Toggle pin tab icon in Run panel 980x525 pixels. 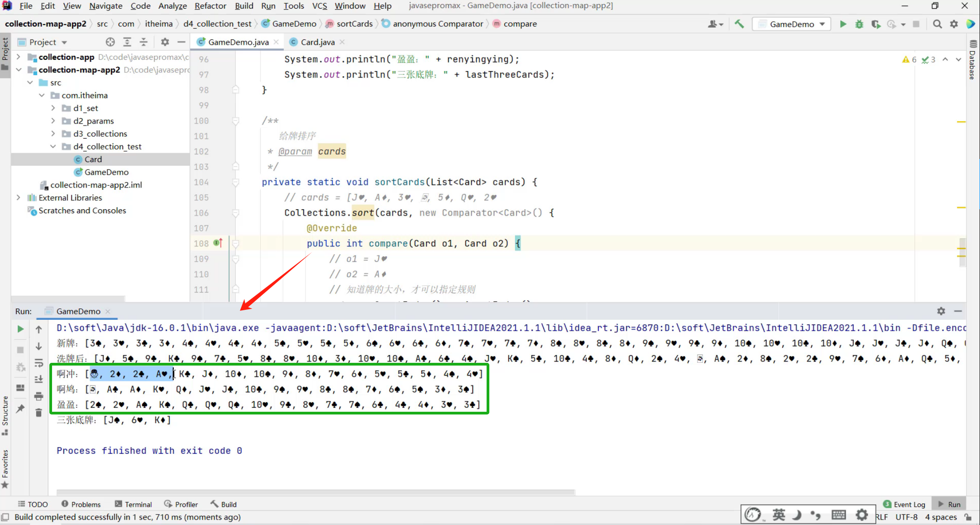click(20, 409)
